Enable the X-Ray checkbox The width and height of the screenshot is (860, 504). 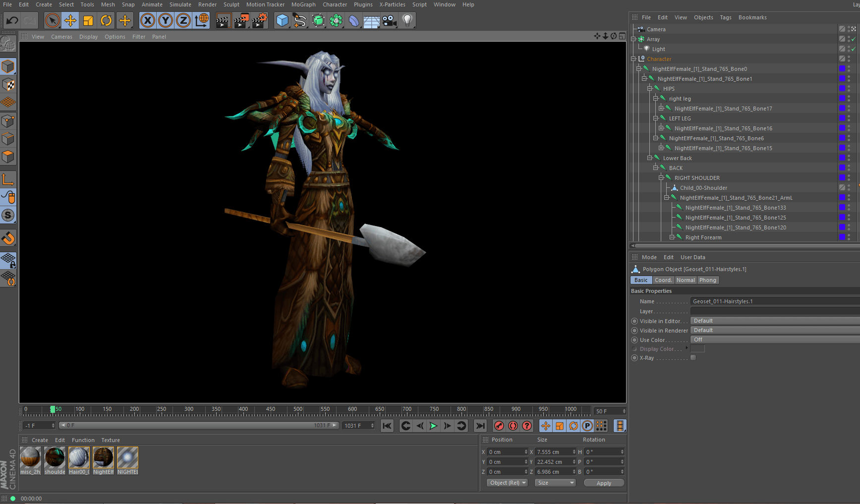(693, 358)
